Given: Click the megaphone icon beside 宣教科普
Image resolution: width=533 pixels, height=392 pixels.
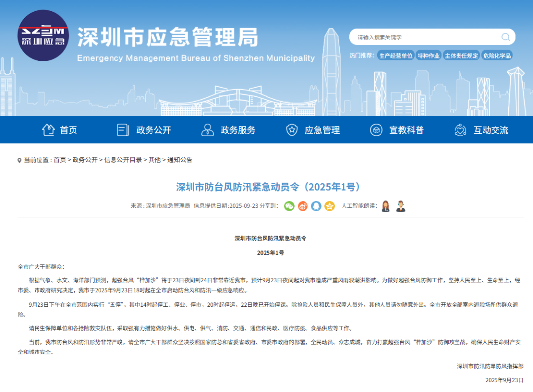Looking at the screenshot, I should [377, 130].
